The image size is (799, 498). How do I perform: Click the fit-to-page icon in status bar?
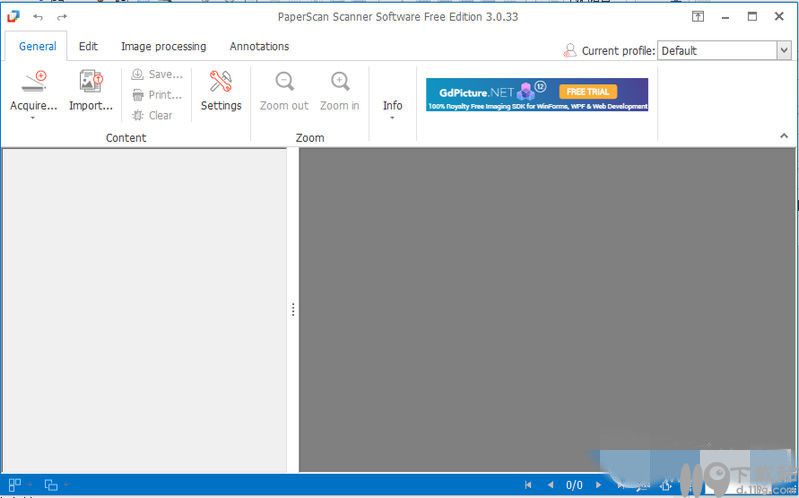pyautogui.click(x=666, y=485)
